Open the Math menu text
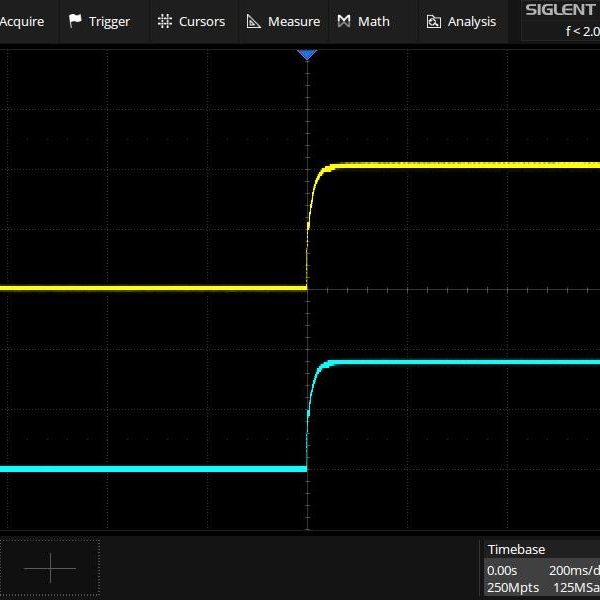The width and height of the screenshot is (600, 600). coord(374,21)
